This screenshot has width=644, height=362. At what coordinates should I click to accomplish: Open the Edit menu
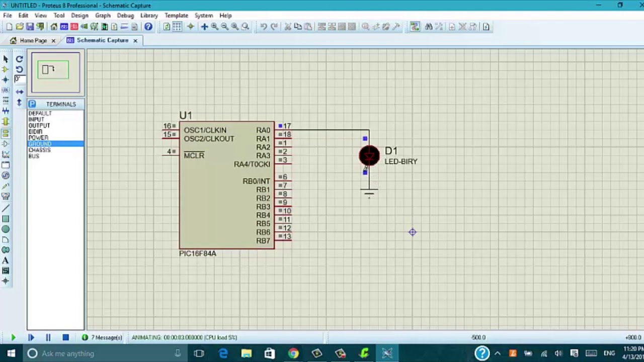click(x=23, y=16)
